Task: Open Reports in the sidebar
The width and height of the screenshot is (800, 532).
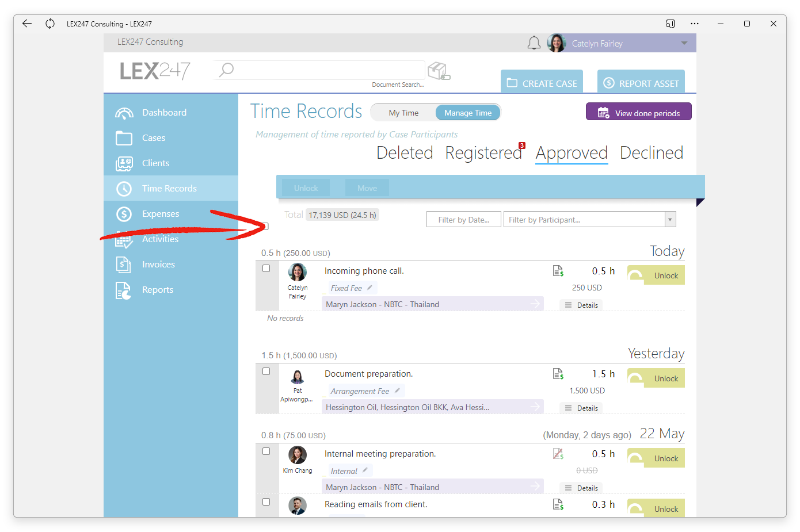Action: (x=171, y=290)
